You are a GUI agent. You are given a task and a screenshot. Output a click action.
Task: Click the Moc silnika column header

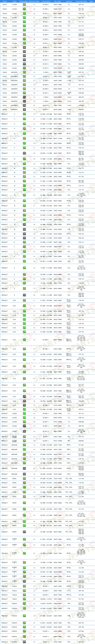(x=58, y=1)
